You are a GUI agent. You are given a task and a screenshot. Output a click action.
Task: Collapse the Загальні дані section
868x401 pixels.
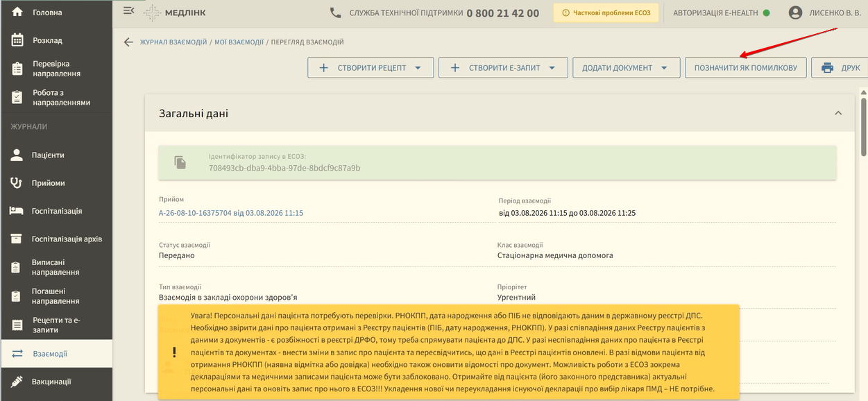(x=838, y=113)
